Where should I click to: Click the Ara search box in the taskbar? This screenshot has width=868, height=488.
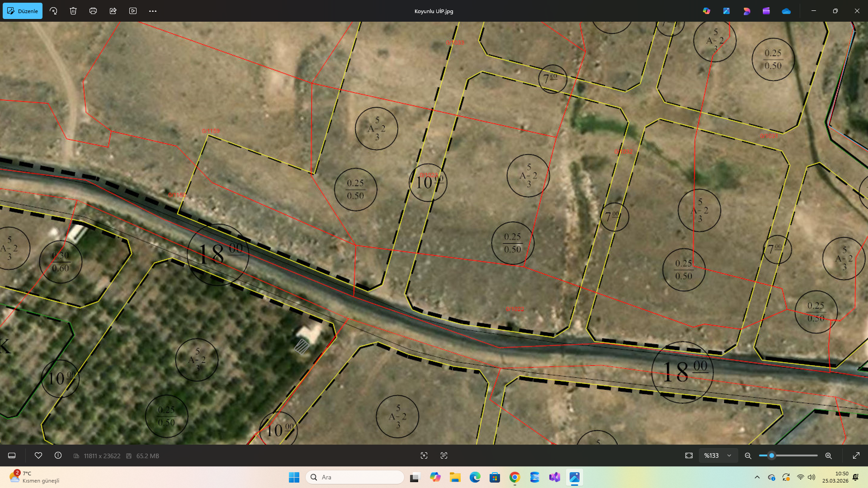(355, 477)
